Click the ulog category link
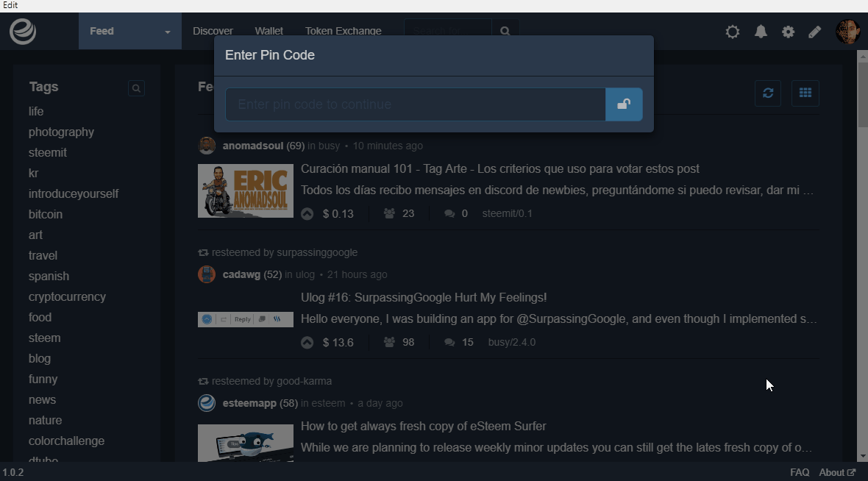Image resolution: width=868 pixels, height=481 pixels. (305, 274)
